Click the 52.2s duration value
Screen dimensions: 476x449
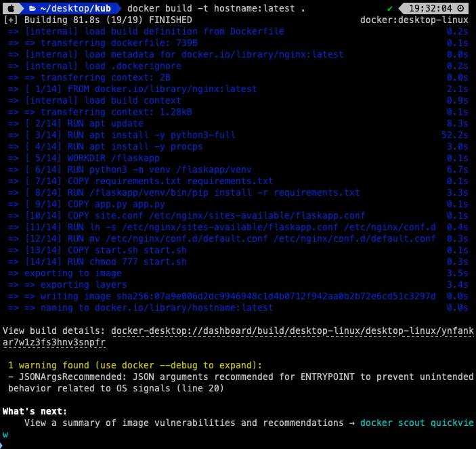click(x=455, y=135)
